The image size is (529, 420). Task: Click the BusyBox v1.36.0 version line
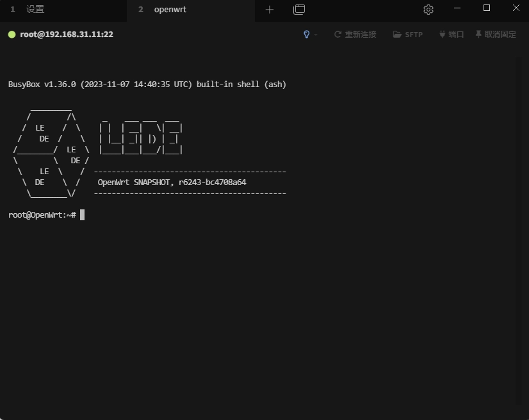(x=147, y=85)
